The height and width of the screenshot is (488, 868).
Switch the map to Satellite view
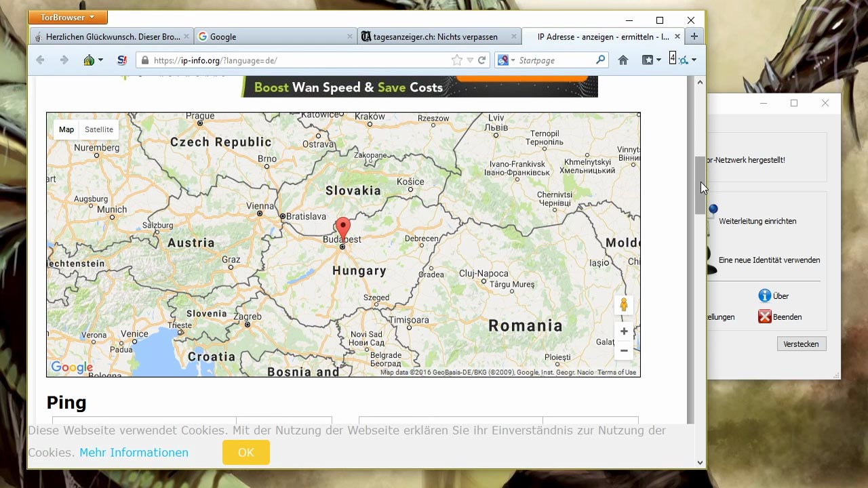click(99, 129)
